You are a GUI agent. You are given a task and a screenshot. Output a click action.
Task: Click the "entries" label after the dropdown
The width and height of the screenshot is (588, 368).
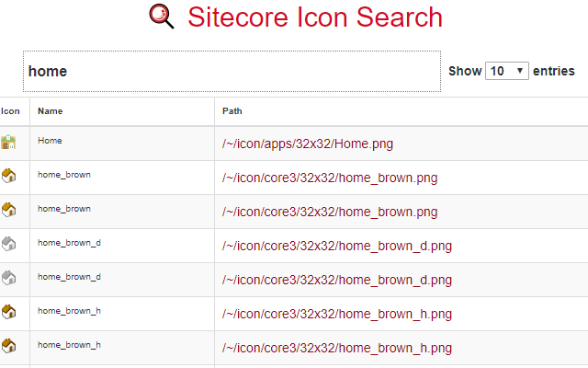pos(554,71)
